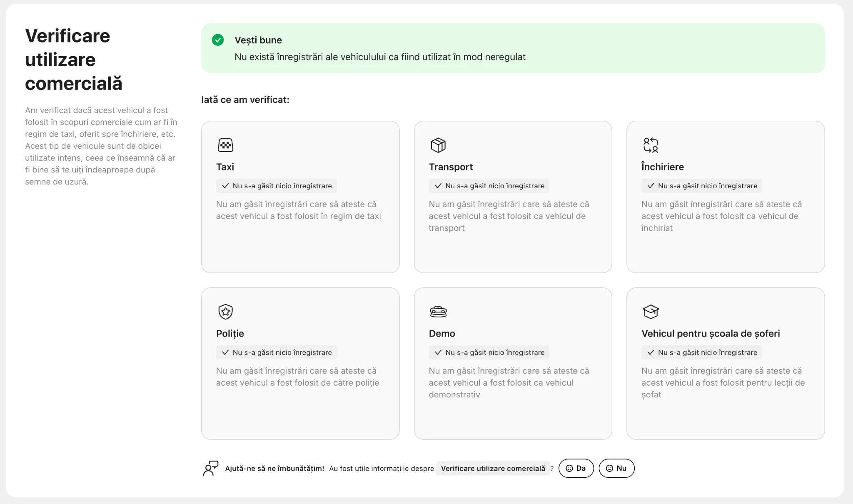Screen dimensions: 853x504
Task: Click the Închiriere rental swap icon
Action: pos(650,145)
